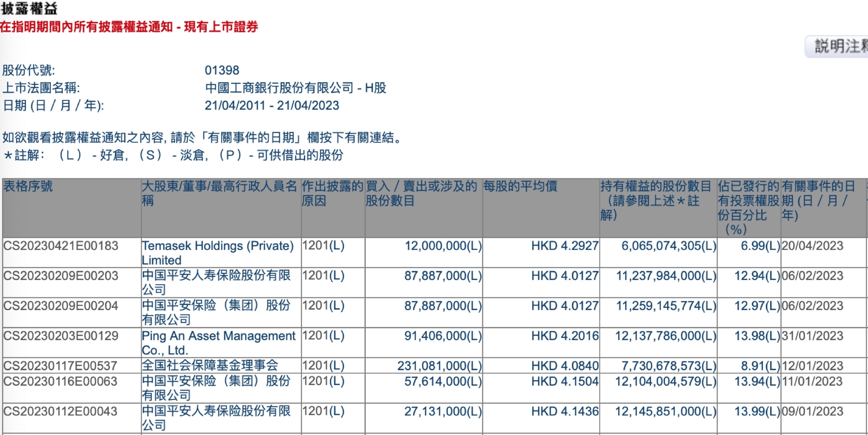Click the 披露權益 page title
The width and height of the screenshot is (868, 435).
[x=29, y=8]
